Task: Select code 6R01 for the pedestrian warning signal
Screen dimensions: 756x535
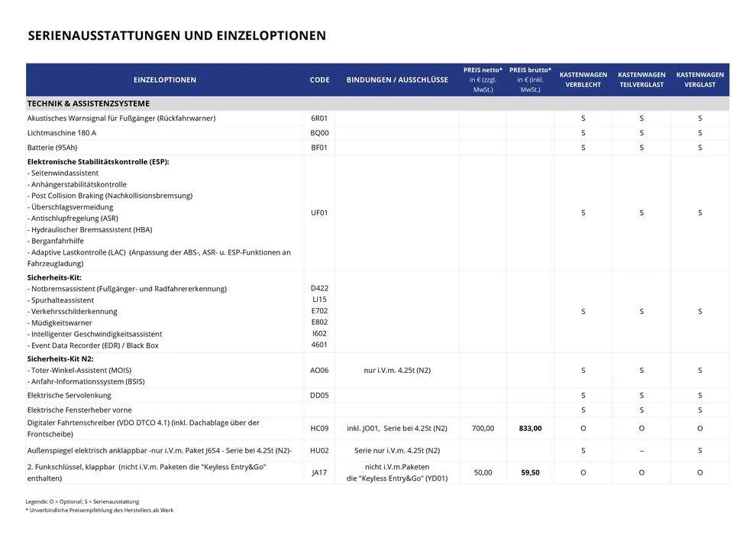Action: [319, 118]
